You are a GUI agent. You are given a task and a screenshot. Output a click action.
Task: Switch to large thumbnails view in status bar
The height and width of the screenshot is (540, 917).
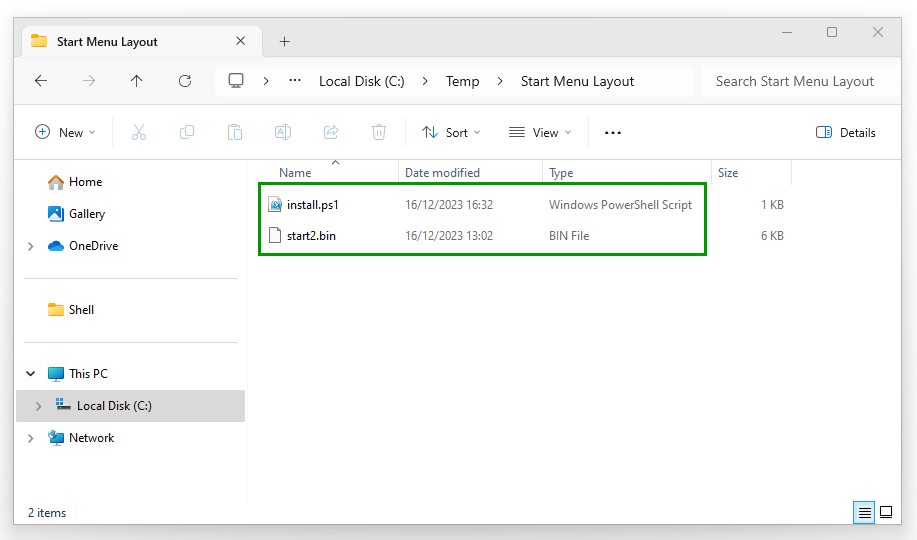tap(885, 513)
